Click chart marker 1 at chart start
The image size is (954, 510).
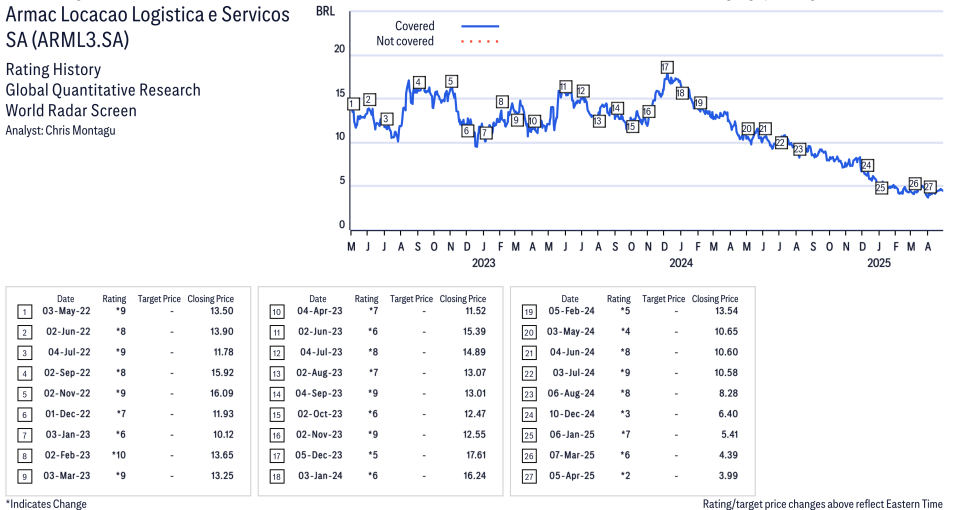click(352, 104)
